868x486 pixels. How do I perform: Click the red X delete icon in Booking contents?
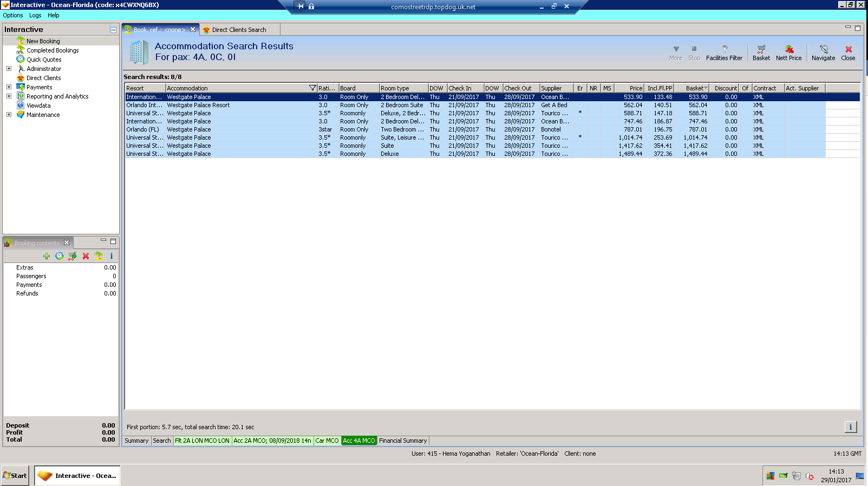[x=86, y=256]
